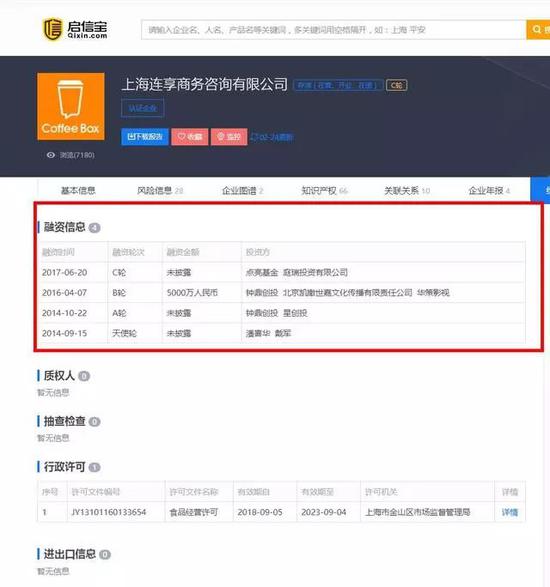
Task: Click the red 监控 button
Action: tap(229, 137)
